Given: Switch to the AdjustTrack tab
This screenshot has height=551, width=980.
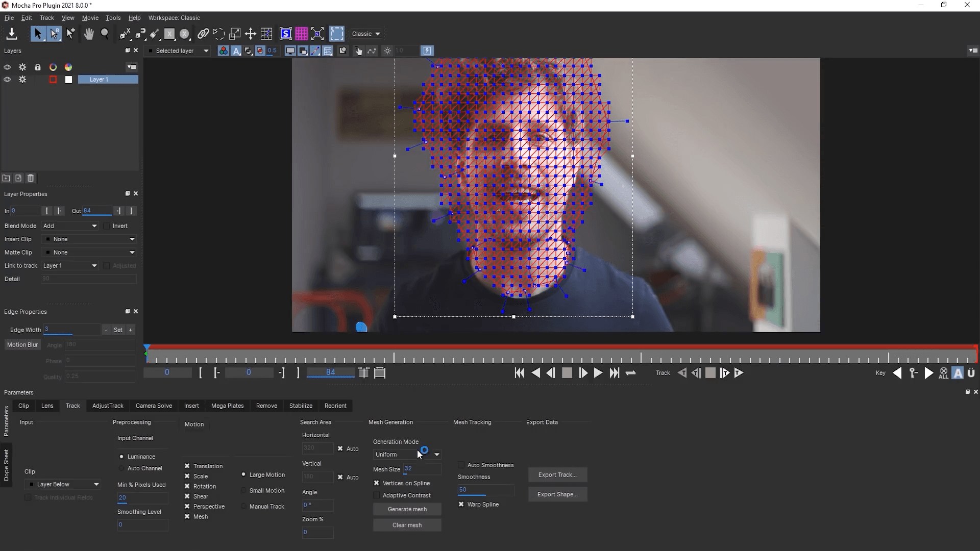Looking at the screenshot, I should (x=108, y=406).
